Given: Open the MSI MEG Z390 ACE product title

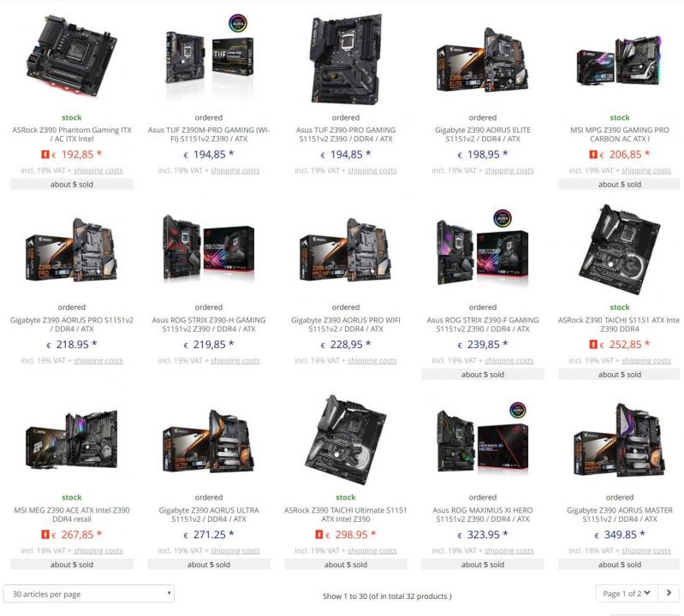Looking at the screenshot, I should click(72, 514).
